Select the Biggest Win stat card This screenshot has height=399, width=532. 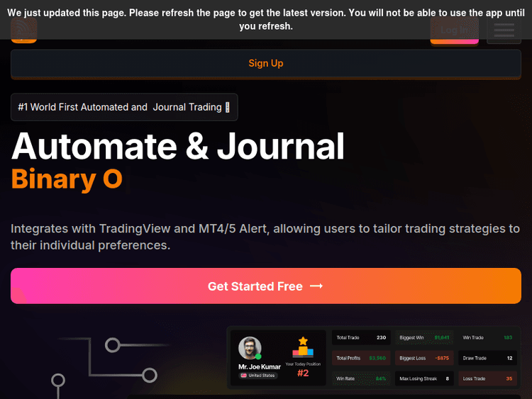[x=424, y=337]
